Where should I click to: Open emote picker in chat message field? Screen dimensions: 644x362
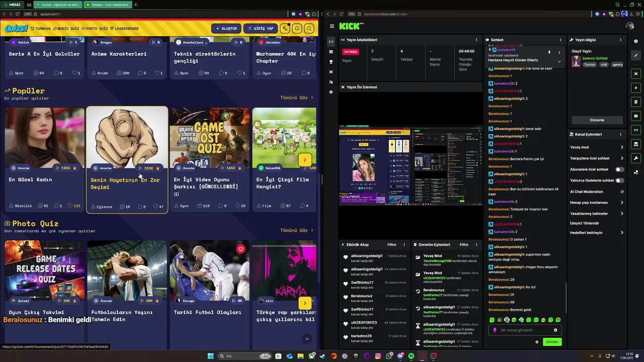[555, 330]
